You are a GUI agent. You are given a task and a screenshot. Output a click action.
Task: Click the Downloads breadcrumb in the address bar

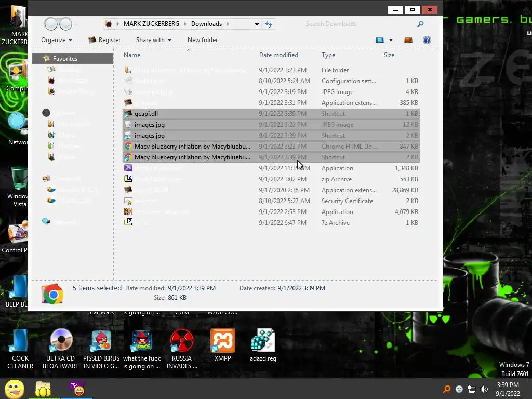pyautogui.click(x=206, y=24)
